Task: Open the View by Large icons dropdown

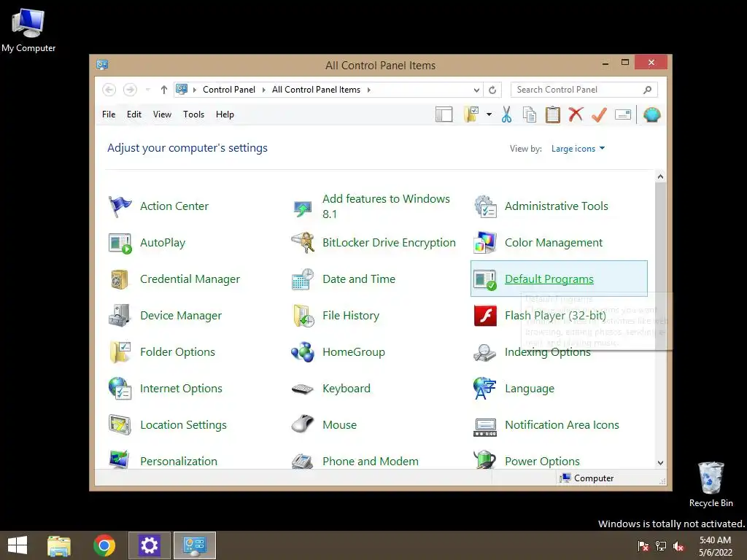Action: [578, 149]
